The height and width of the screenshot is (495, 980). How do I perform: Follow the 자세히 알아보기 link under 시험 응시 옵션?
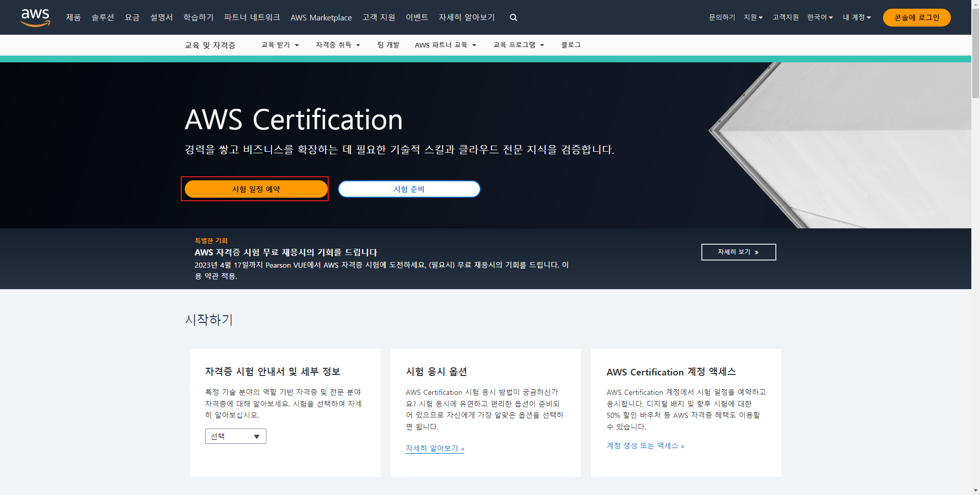pos(435,448)
